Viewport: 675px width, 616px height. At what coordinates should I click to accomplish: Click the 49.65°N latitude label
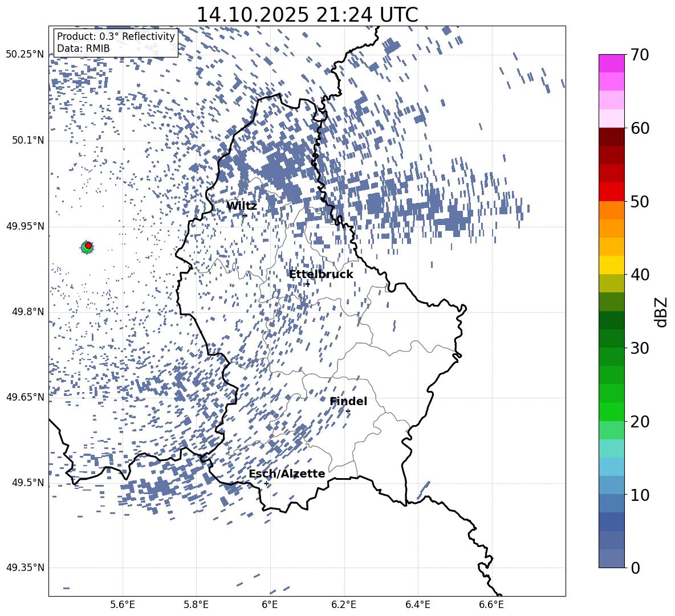pos(25,397)
